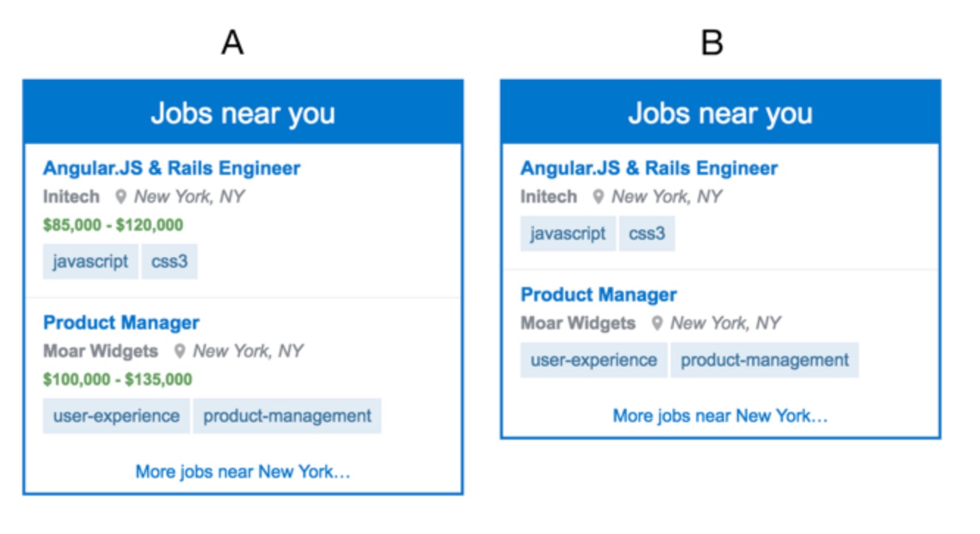Click the $85,000 - $120,000 salary text
The height and width of the screenshot is (534, 980).
113,225
